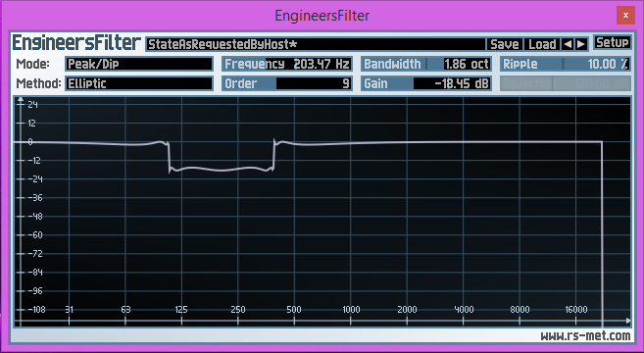Click the 24 dB axis label
This screenshot has width=644, height=353.
tap(33, 105)
